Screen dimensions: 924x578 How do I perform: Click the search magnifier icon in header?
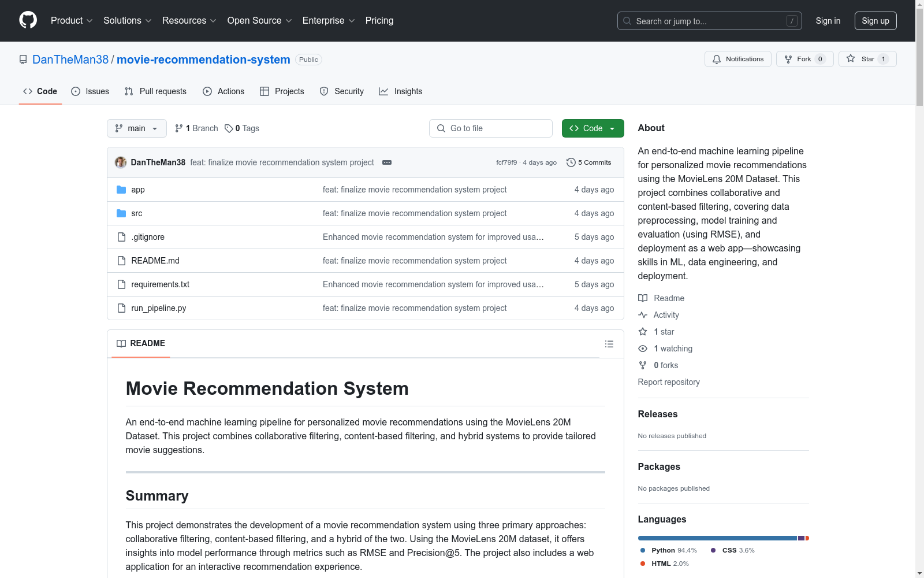627,21
